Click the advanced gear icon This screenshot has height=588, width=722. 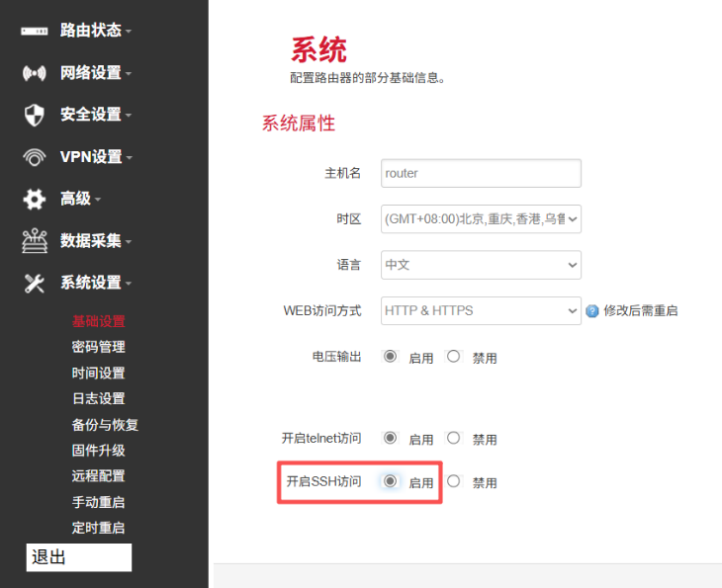tap(34, 200)
